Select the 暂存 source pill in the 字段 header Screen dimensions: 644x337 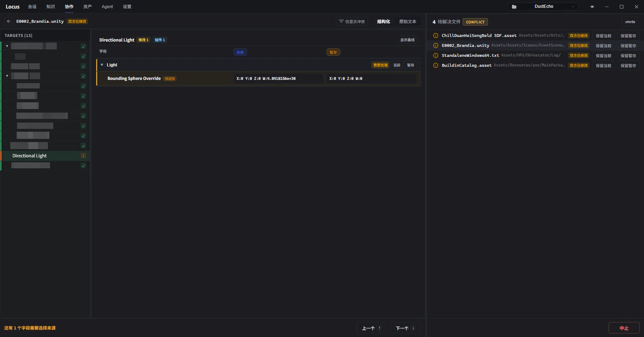pos(333,51)
